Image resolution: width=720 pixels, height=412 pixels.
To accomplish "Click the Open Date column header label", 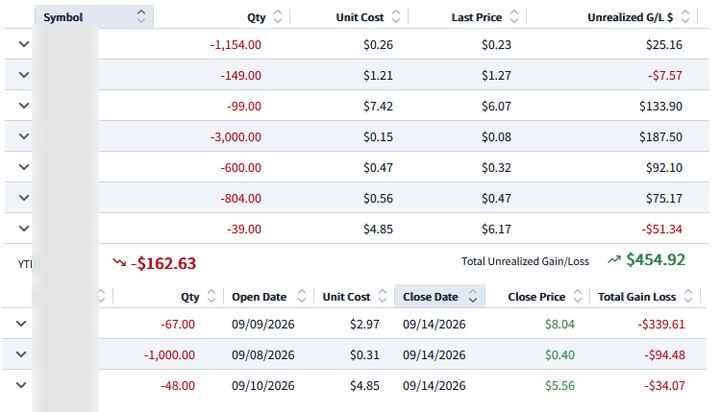I will pos(259,297).
